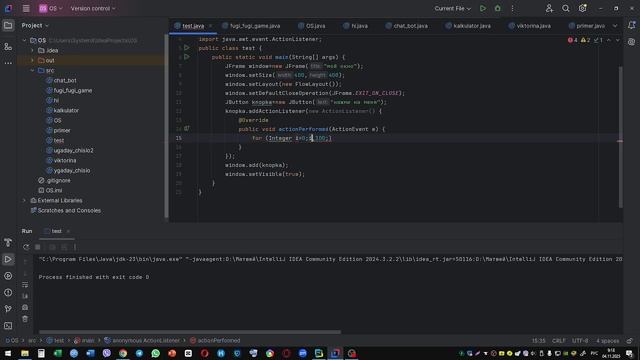The width and height of the screenshot is (640, 360).
Task: Click the red errors count indicator
Action: click(573, 40)
